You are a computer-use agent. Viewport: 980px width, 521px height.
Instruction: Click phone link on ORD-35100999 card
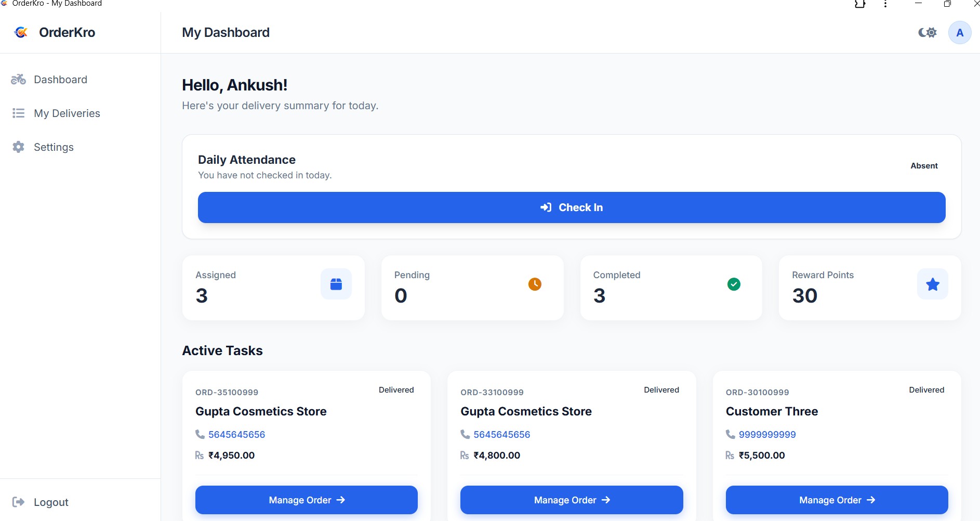pos(236,434)
